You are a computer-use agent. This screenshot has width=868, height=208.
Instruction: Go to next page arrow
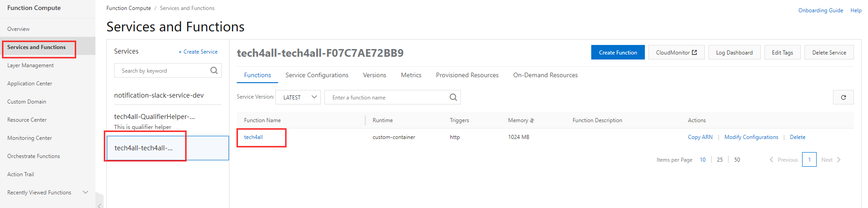pos(839,160)
